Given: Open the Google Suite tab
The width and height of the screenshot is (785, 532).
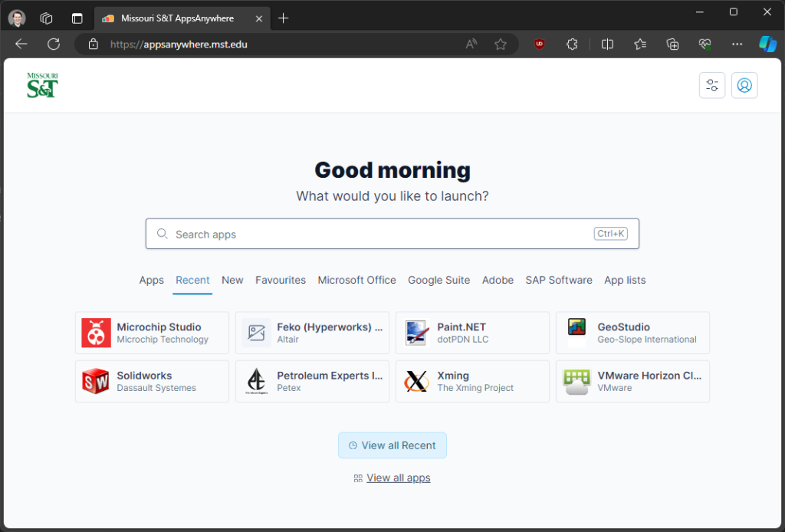Looking at the screenshot, I should [438, 281].
